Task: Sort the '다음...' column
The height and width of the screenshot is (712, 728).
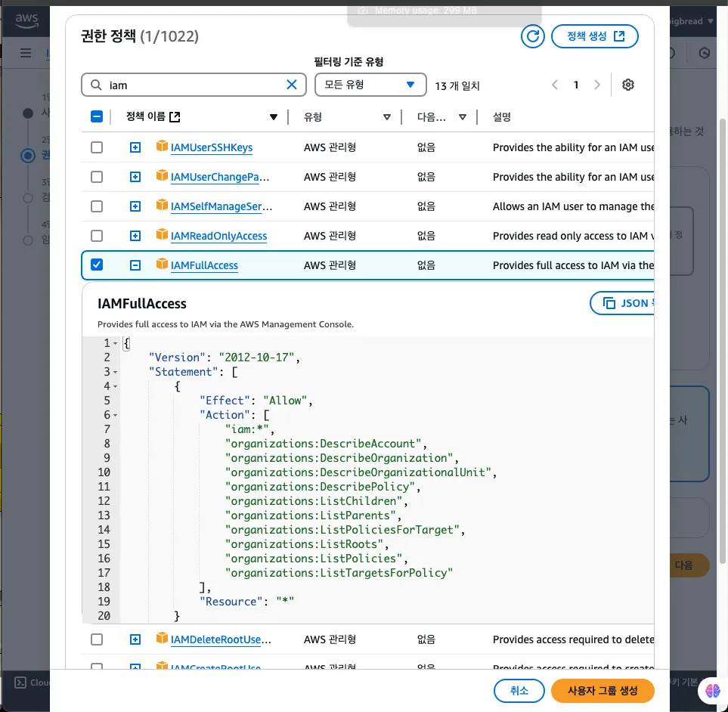Action: pos(463,117)
